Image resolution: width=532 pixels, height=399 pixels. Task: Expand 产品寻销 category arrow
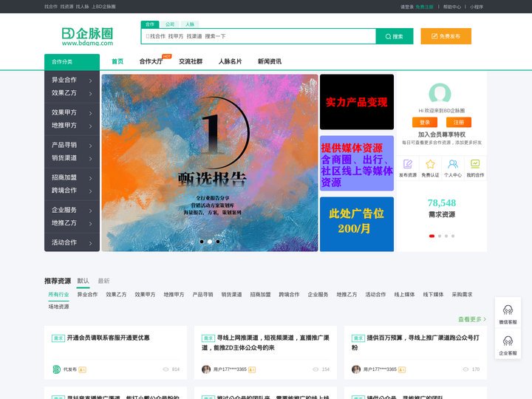(x=91, y=146)
